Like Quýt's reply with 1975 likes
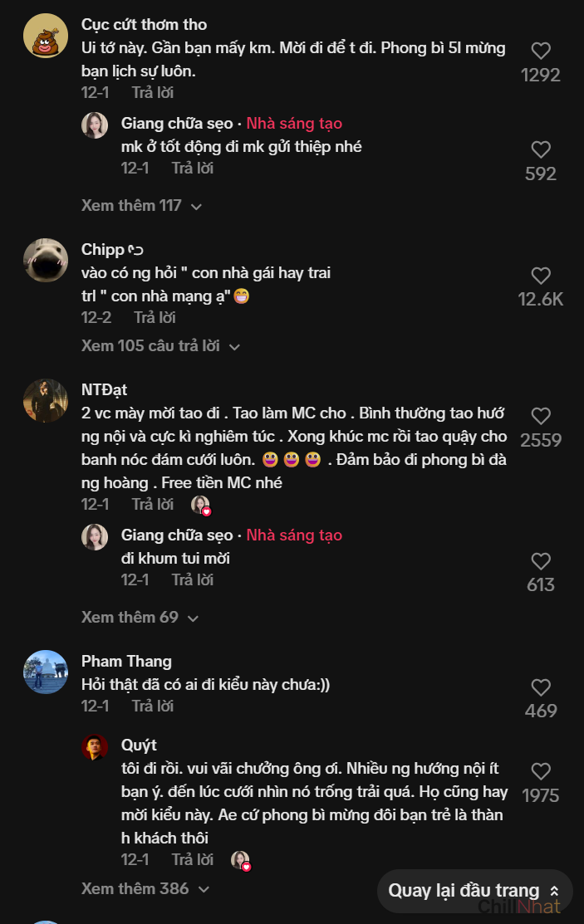The height and width of the screenshot is (924, 584). pos(541,771)
